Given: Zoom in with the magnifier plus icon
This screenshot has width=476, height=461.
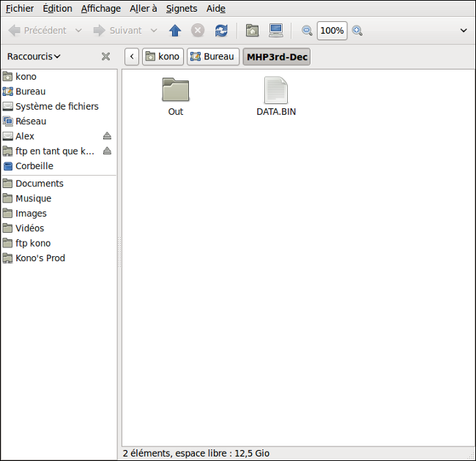Looking at the screenshot, I should 357,31.
